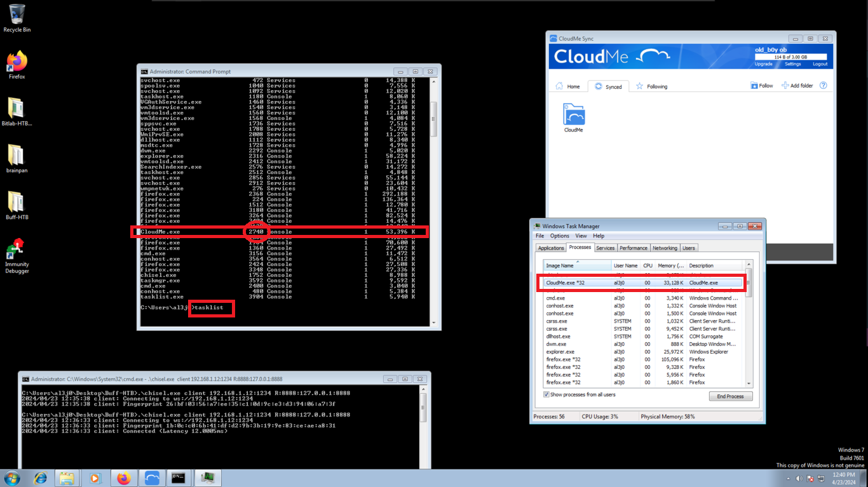Switch to the Networking tab
The width and height of the screenshot is (868, 487).
[665, 248]
